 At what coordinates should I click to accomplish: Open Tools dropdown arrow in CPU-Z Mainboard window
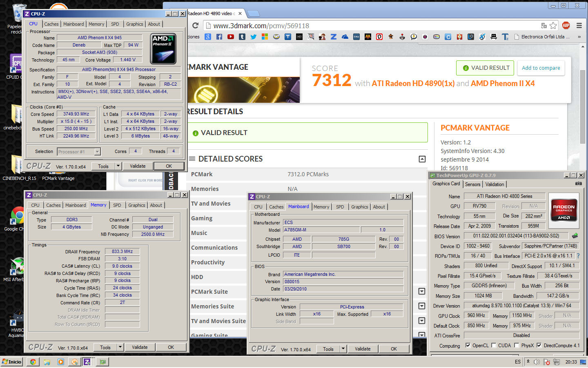[x=343, y=349]
